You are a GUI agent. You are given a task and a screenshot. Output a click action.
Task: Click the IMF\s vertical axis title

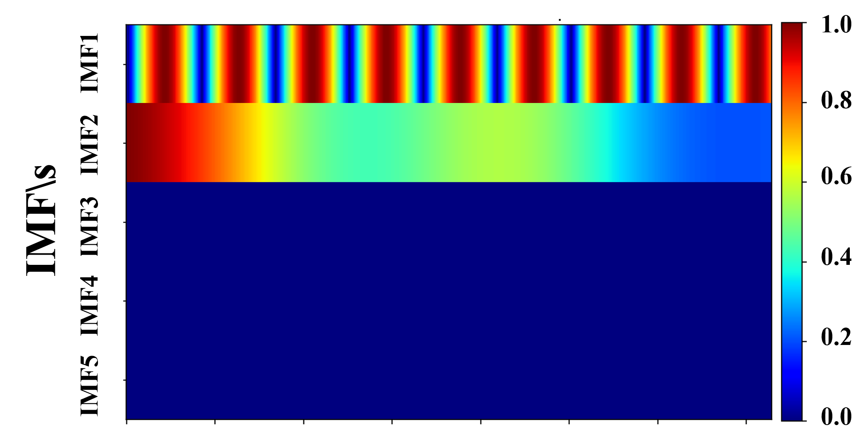(41, 220)
